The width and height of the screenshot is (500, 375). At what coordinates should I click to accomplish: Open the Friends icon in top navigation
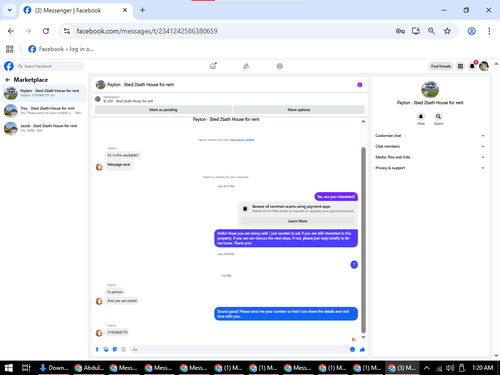pos(246,66)
